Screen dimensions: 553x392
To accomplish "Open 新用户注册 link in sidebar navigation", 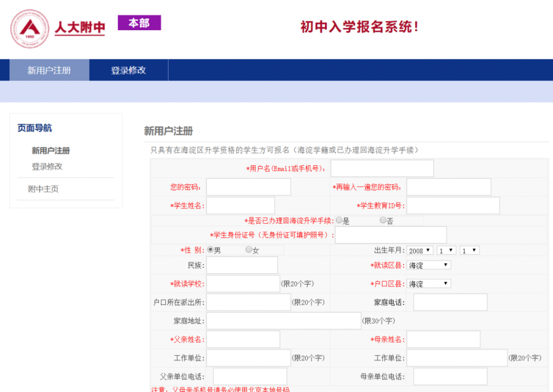I will tap(51, 151).
